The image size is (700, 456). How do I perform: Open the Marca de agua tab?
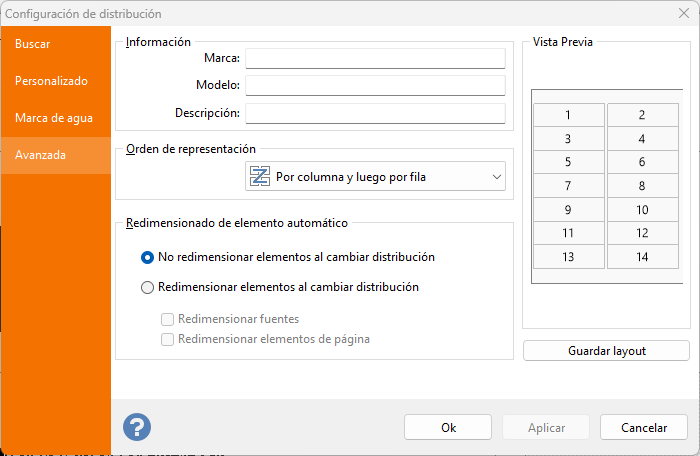(x=54, y=118)
